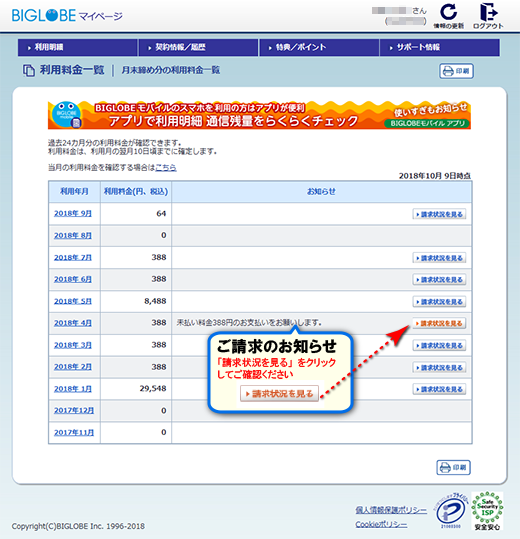This screenshot has width=520, height=539.
Task: Click the 利用年月 column header
Action: click(74, 191)
